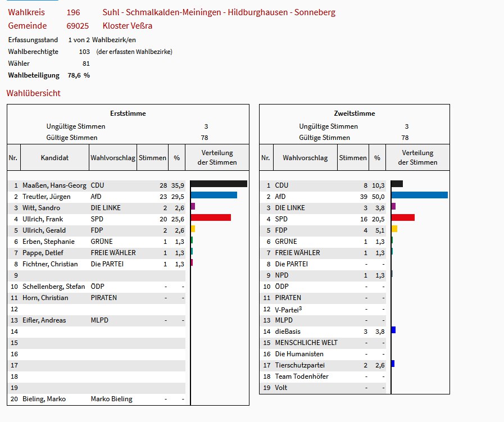This screenshot has width=504, height=422.
Task: Click the red SPD bar in Erststimme chart
Action: click(x=211, y=217)
